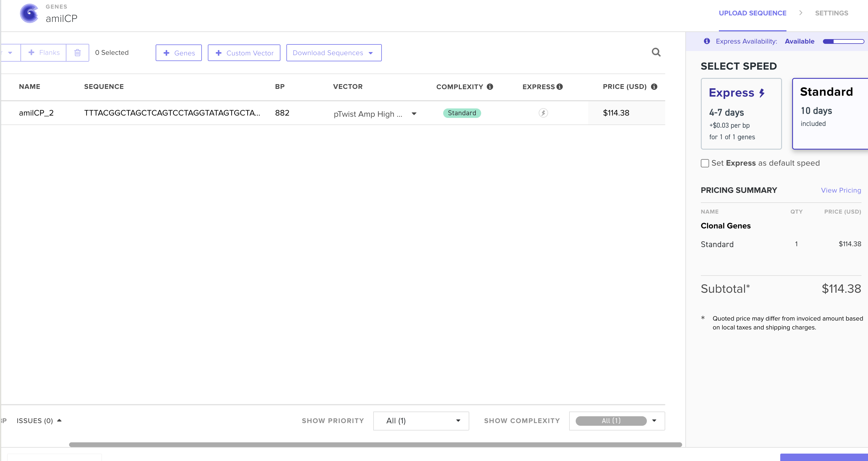
Task: Select the Express 4-7 days speed card
Action: [741, 114]
